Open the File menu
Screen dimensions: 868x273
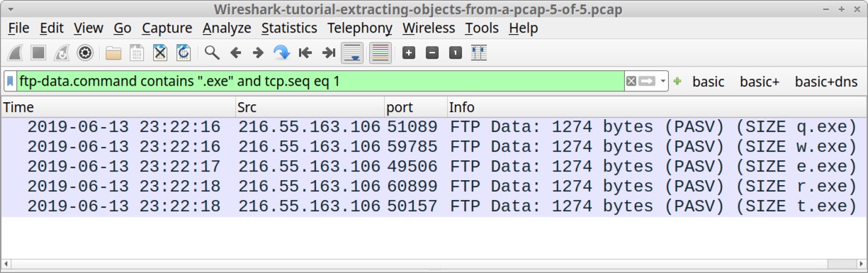[x=18, y=28]
